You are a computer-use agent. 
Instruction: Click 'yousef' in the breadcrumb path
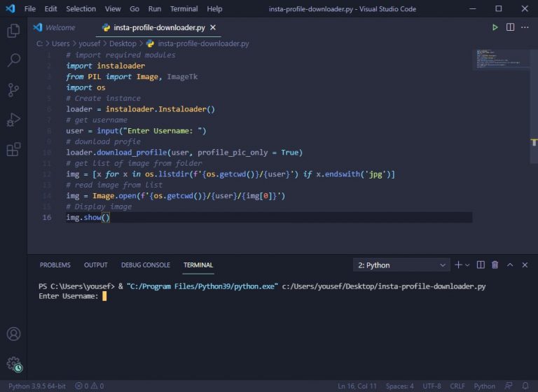coord(90,43)
